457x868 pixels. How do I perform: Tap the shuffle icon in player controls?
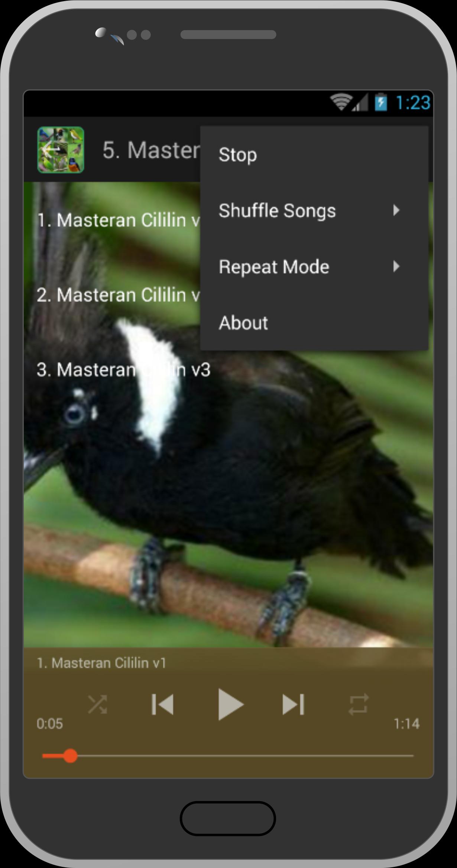pos(97,704)
